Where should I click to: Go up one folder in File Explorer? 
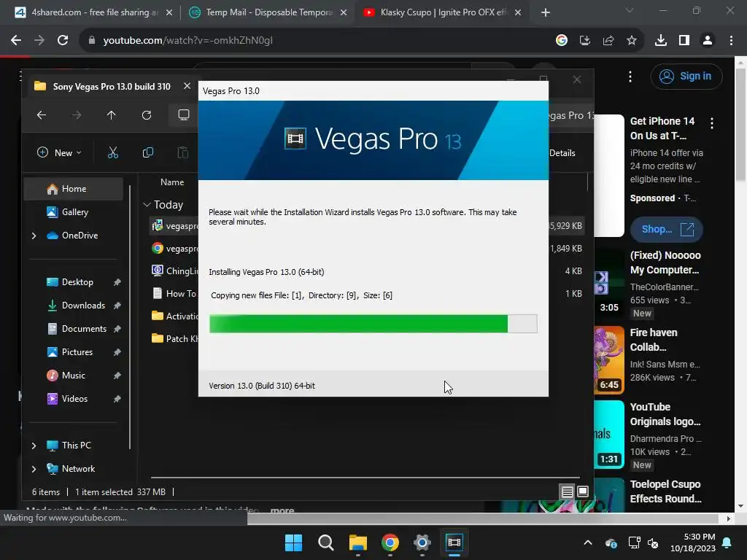pyautogui.click(x=112, y=115)
